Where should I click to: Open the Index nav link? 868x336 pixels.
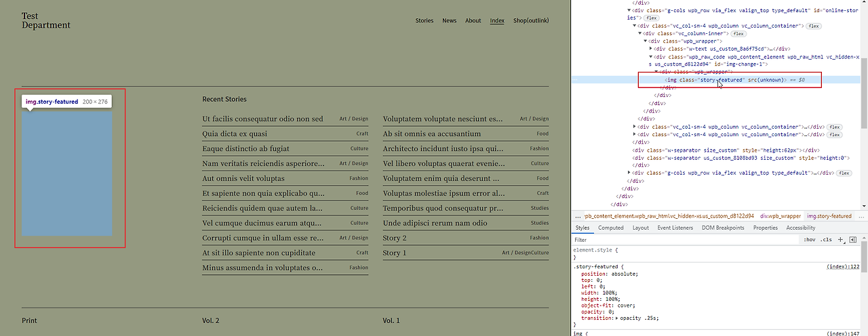coord(497,20)
